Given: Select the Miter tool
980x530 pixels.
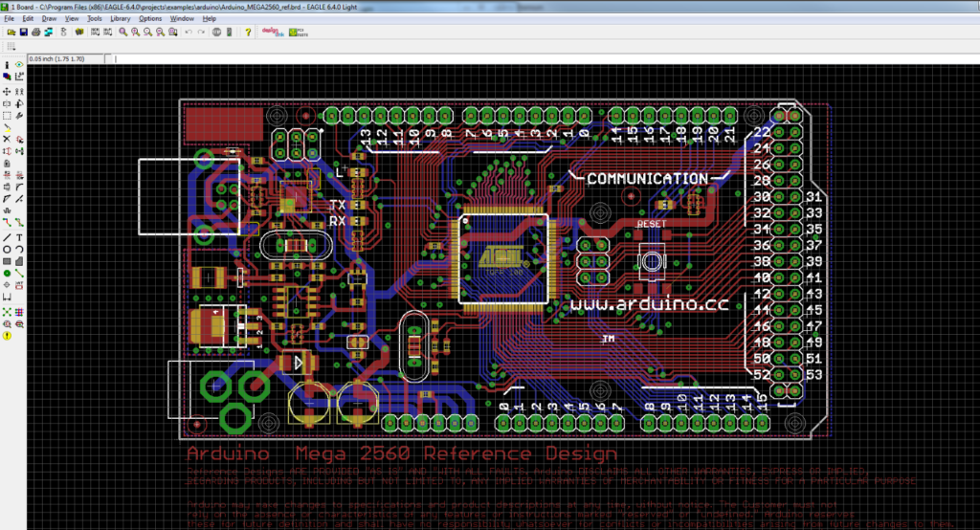Looking at the screenshot, I should [19, 187].
